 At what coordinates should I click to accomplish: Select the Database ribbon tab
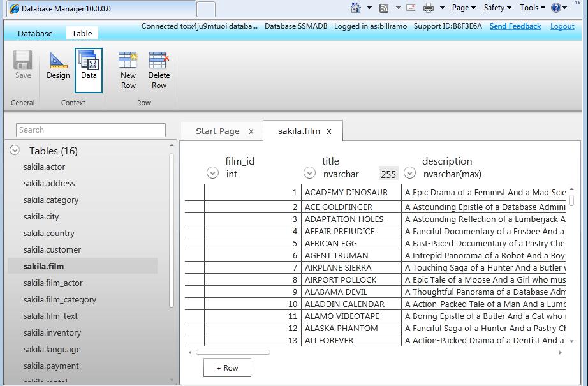click(34, 33)
